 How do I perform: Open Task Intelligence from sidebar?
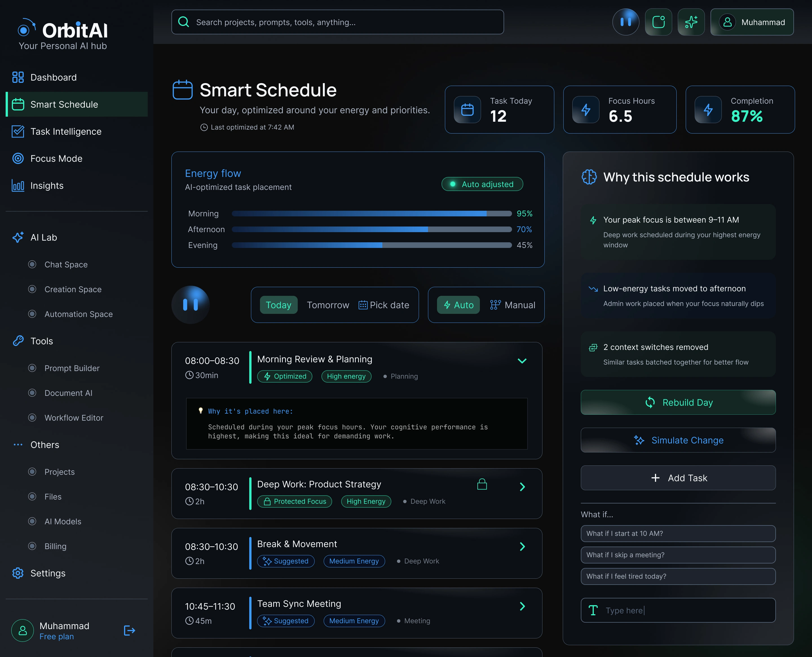[65, 131]
